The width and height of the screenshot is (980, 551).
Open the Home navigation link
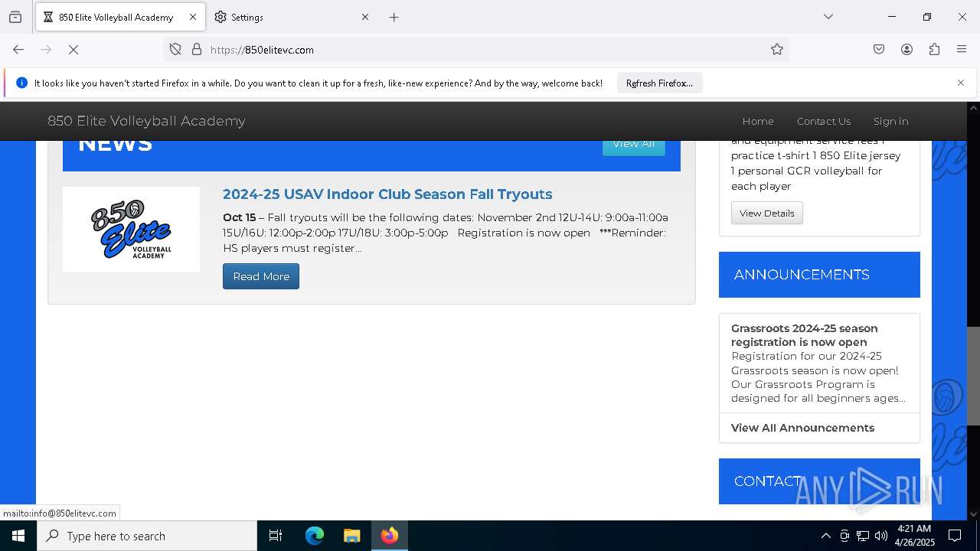[x=758, y=121]
